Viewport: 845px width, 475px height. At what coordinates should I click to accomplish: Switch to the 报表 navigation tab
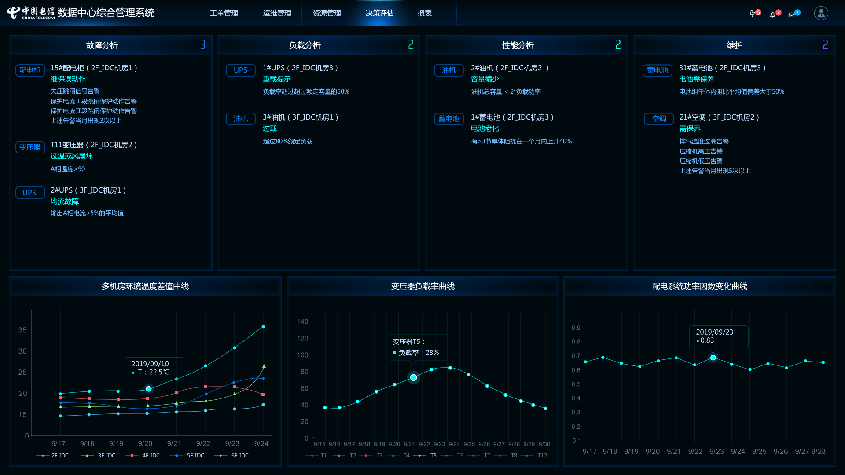click(425, 14)
